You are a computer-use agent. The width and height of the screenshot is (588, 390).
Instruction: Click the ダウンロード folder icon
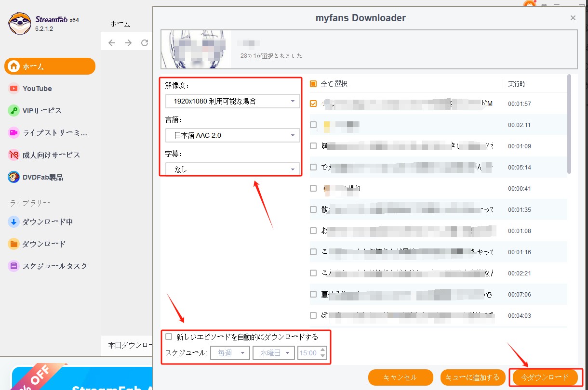13,244
